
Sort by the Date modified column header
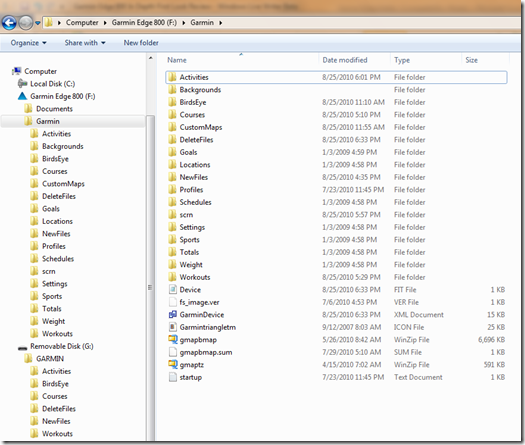click(345, 60)
